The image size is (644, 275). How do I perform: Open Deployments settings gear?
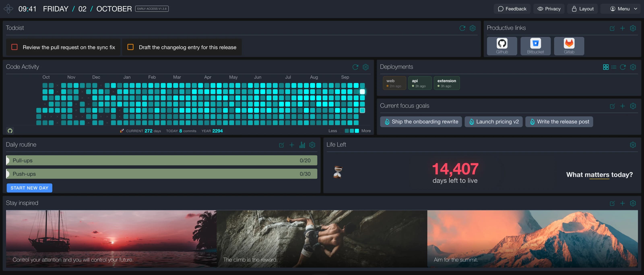[633, 67]
